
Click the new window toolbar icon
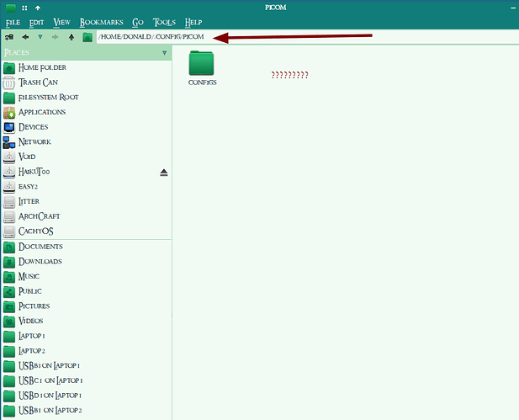[x=9, y=37]
